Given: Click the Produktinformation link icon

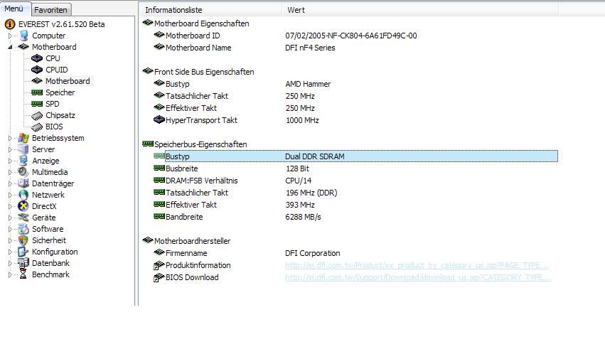Looking at the screenshot, I should 159,266.
